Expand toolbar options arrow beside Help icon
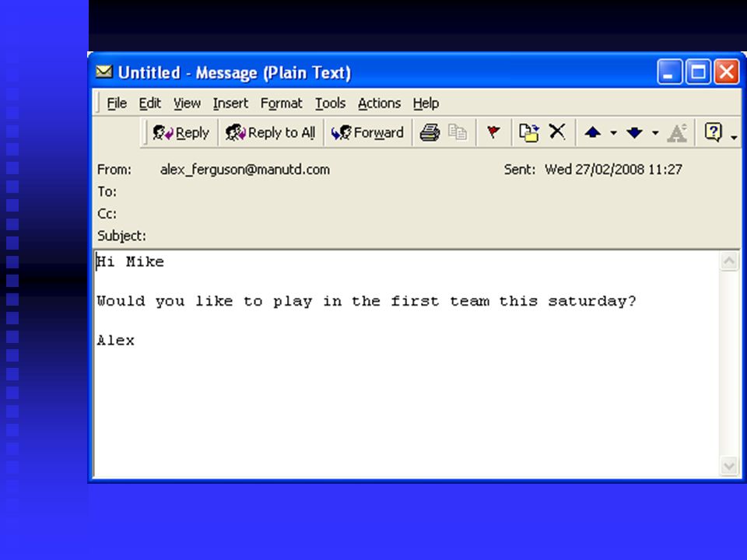 click(734, 138)
